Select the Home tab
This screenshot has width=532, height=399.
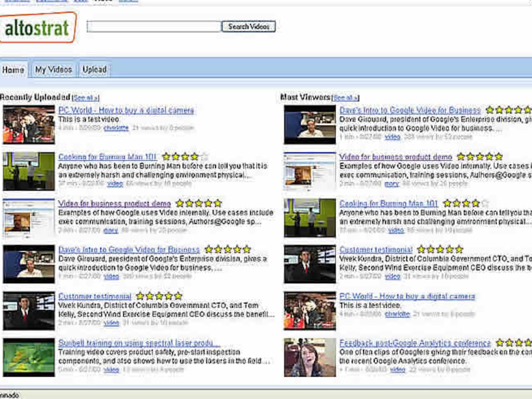[13, 70]
